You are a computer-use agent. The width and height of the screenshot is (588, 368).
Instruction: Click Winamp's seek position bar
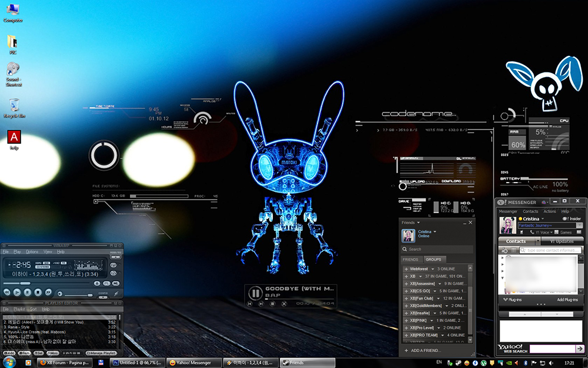click(46, 283)
